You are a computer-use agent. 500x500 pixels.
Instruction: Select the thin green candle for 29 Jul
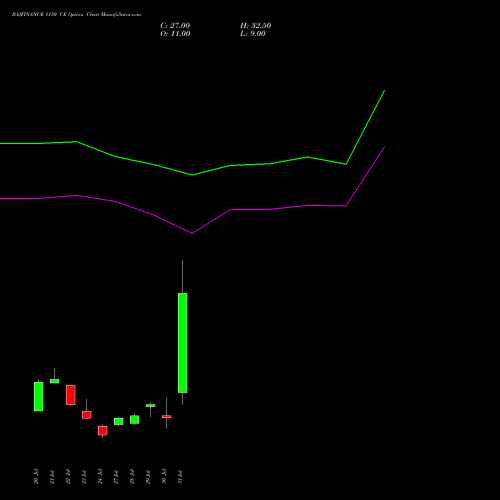151,405
